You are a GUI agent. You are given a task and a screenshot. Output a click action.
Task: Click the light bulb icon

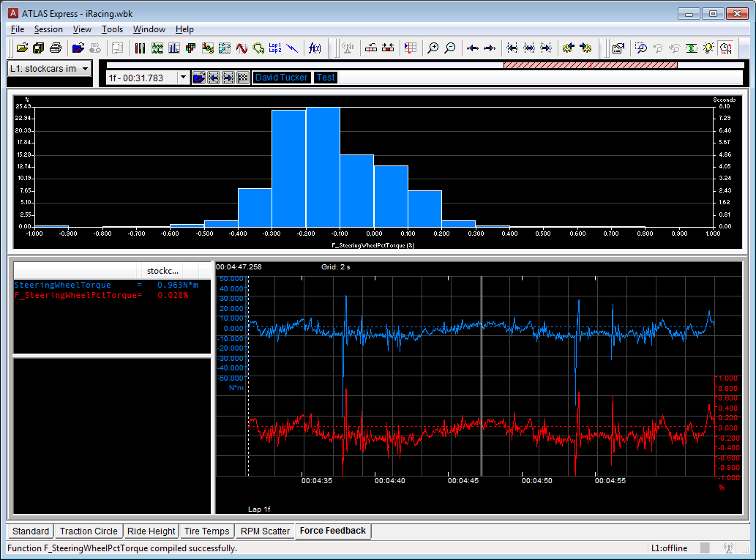tap(708, 48)
